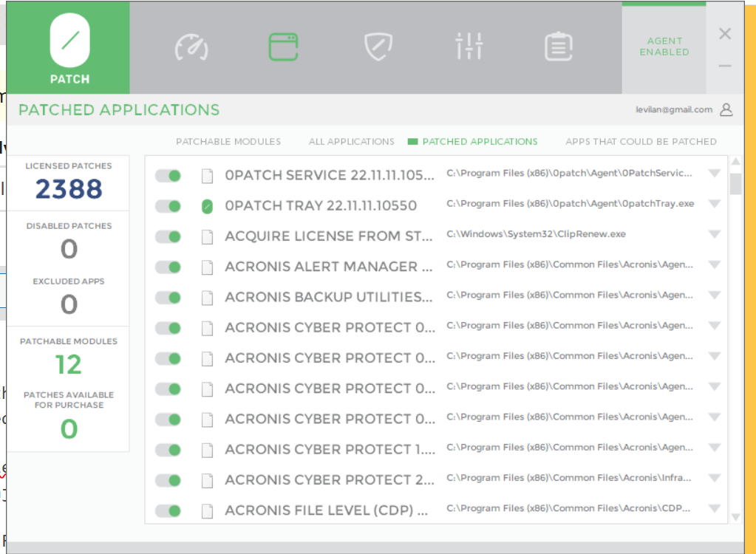756x554 pixels.
Task: Click the OpatchTray.exe file path
Action: (571, 204)
